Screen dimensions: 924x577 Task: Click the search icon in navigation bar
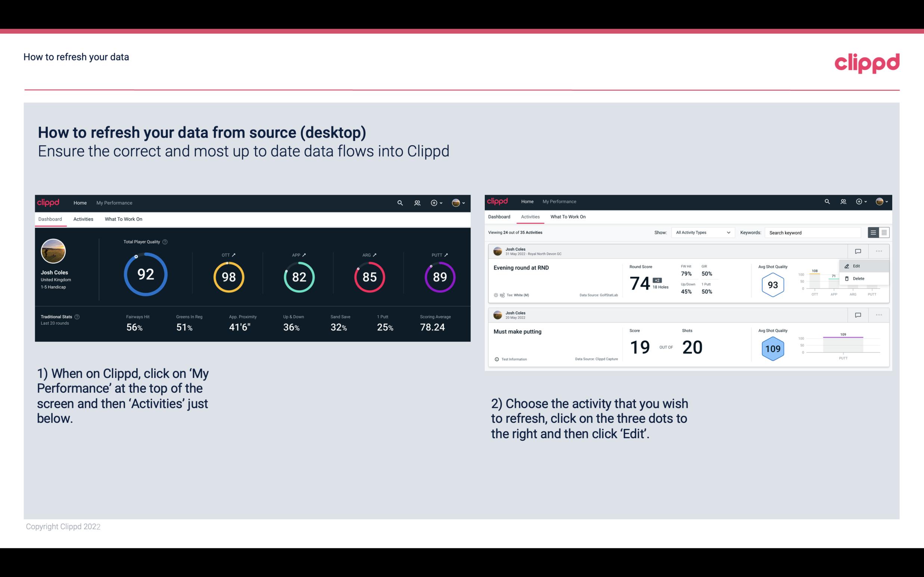[399, 203]
